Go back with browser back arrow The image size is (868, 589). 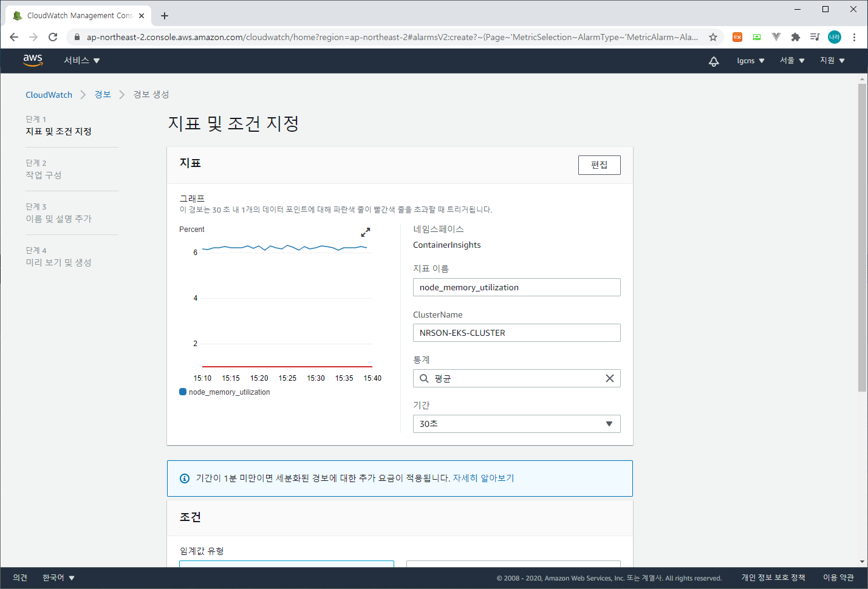[x=14, y=37]
